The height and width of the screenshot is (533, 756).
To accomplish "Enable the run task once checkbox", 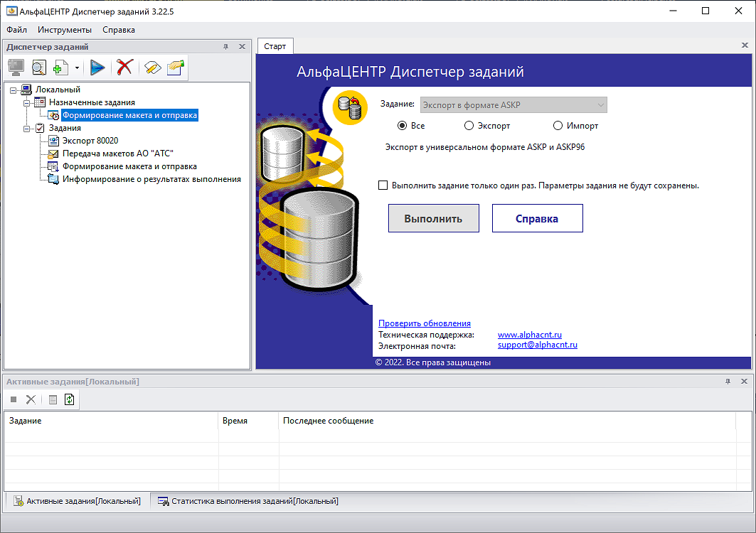I will point(383,185).
